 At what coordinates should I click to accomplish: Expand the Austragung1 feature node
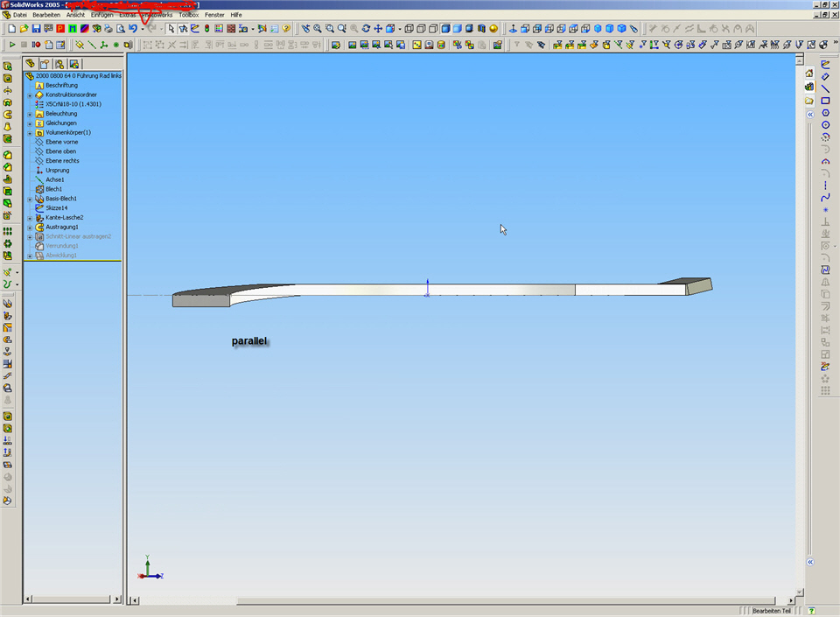tap(30, 227)
